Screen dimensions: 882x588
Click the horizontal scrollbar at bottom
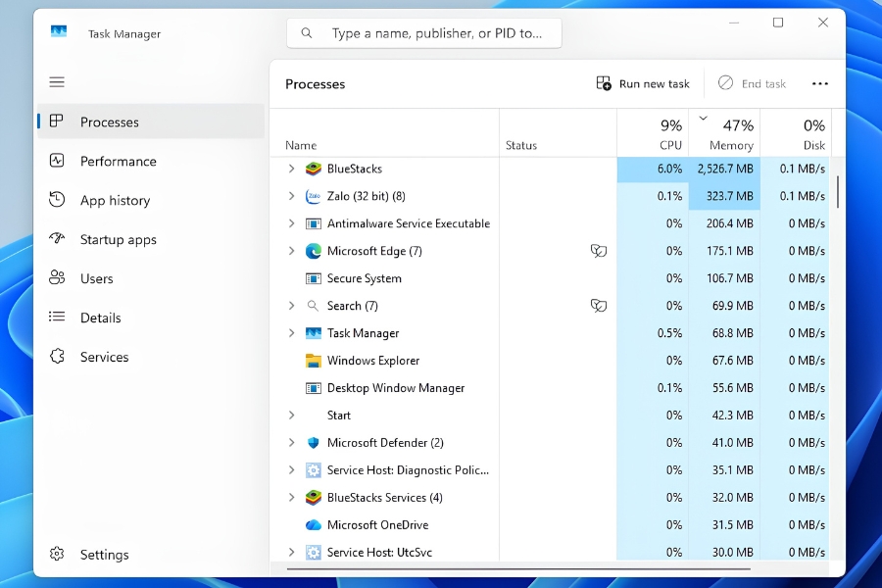point(518,568)
